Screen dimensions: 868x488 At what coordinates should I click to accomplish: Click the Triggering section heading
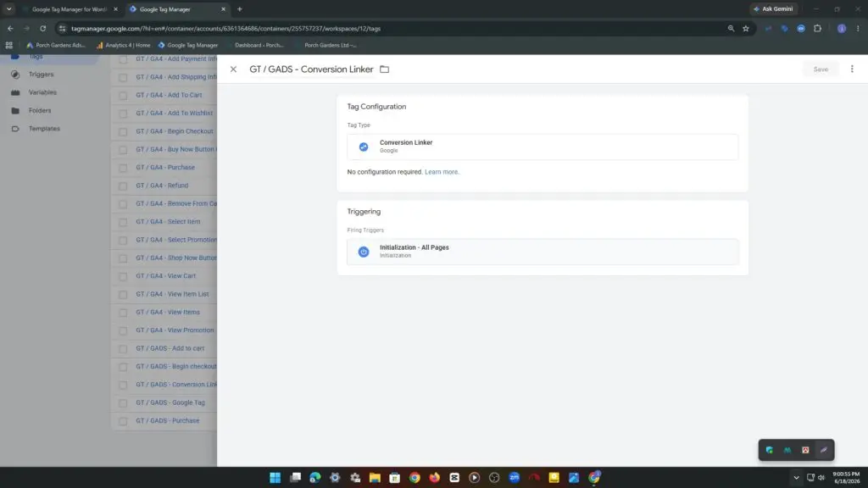[364, 211]
